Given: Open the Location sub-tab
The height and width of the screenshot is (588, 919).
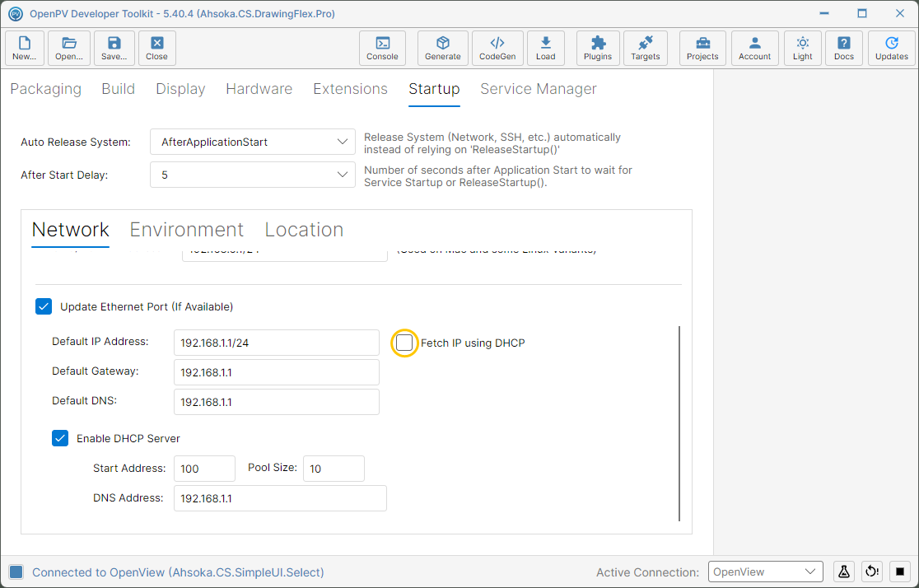Looking at the screenshot, I should tap(304, 230).
